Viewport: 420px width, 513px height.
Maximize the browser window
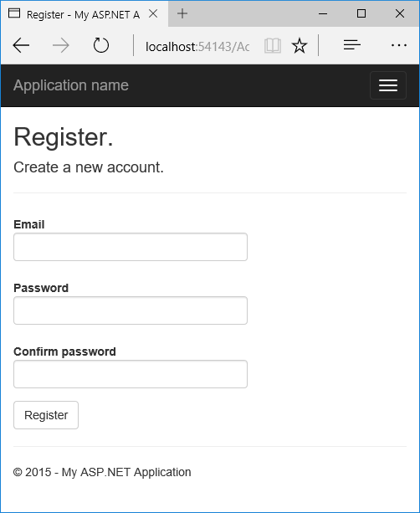(x=361, y=13)
